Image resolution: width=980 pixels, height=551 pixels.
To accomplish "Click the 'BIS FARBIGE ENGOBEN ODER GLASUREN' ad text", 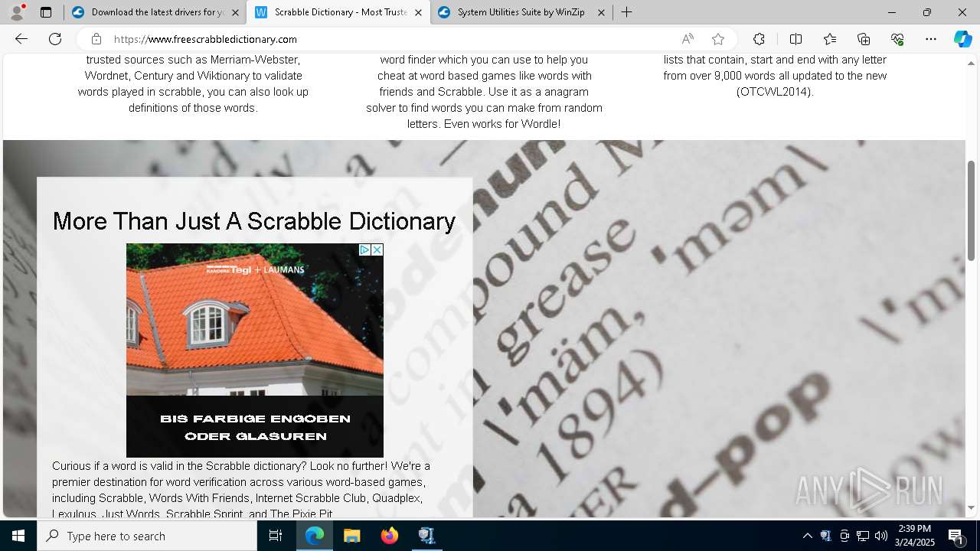I will point(255,427).
